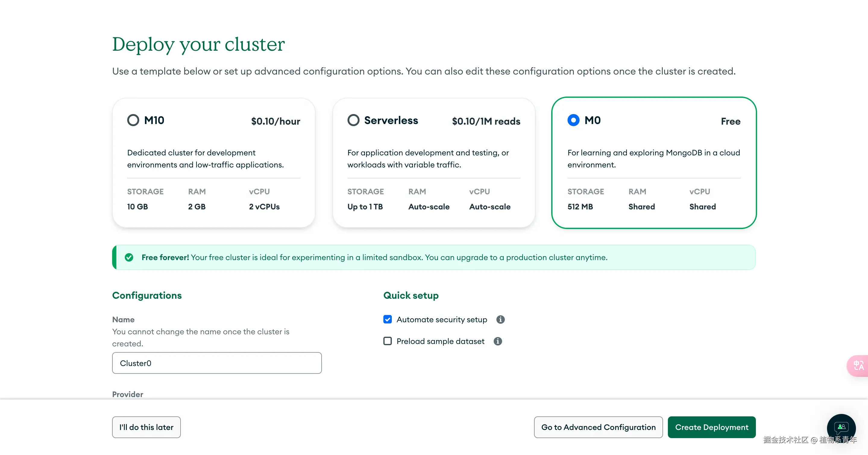Click the Quick setup heading

[x=411, y=295]
